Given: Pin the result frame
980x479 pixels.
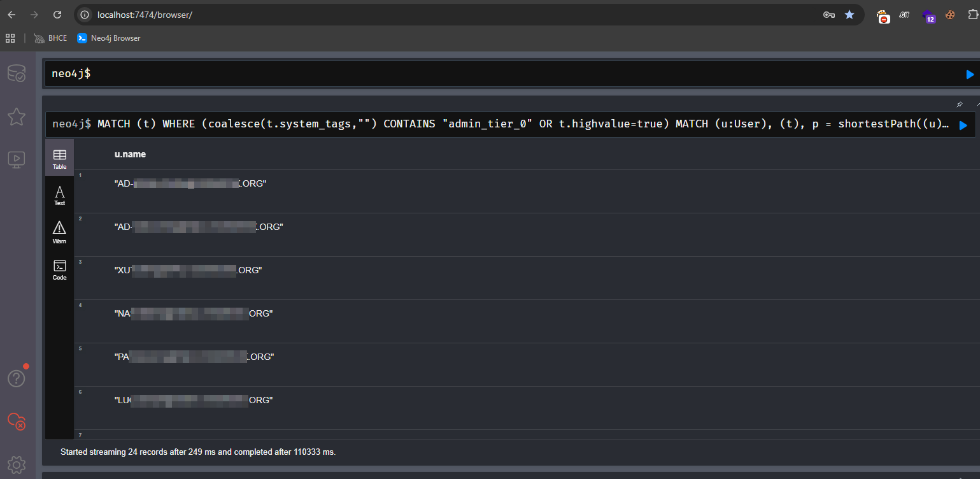Looking at the screenshot, I should 959,104.
